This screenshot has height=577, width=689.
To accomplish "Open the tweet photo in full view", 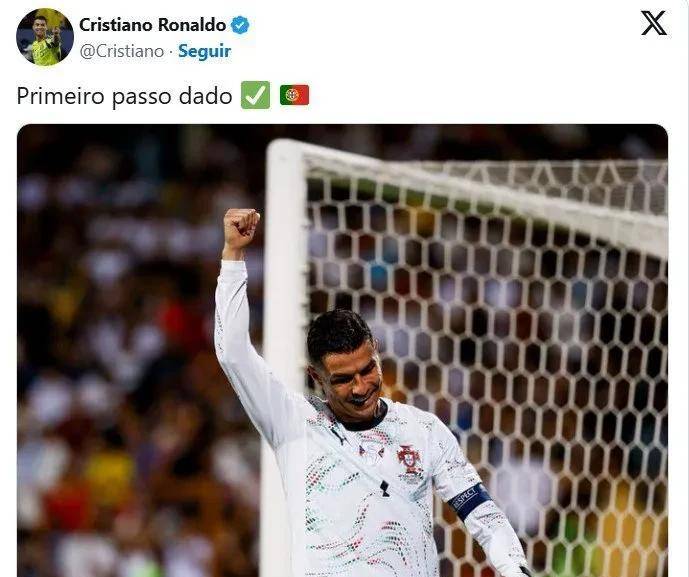I will 342,350.
